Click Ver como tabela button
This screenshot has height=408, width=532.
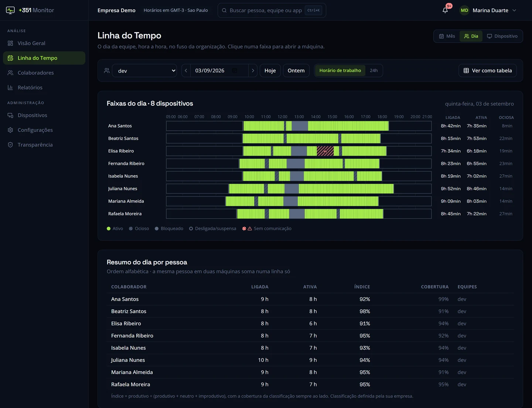(488, 71)
